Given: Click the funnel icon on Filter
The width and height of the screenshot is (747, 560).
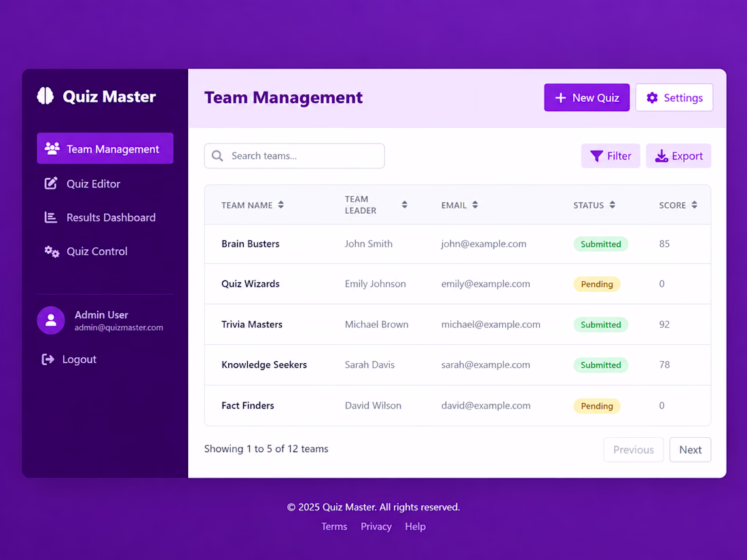Looking at the screenshot, I should point(596,155).
